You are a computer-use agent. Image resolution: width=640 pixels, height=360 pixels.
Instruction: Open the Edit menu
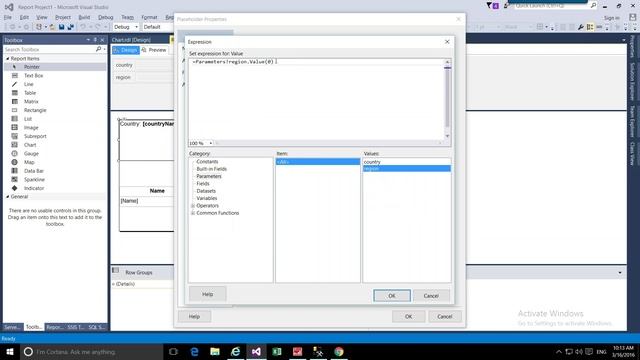click(x=24, y=18)
